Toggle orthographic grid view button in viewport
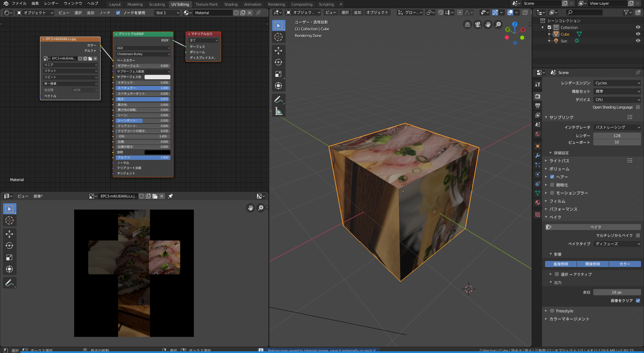Screen dimensions: 644x353 pos(467,25)
